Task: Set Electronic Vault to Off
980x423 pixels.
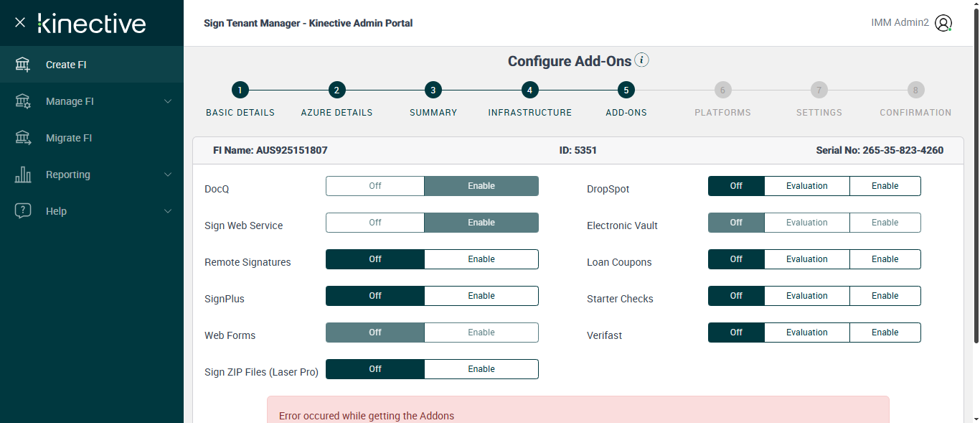Action: point(736,223)
